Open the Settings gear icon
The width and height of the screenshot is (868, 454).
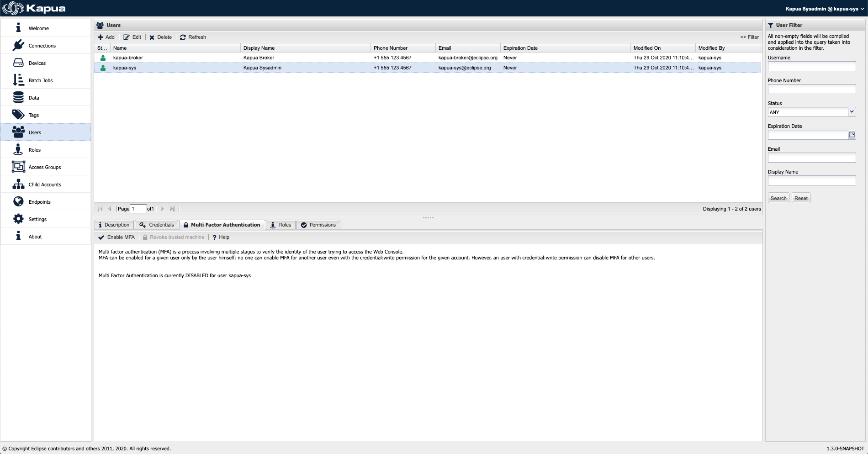pyautogui.click(x=18, y=218)
